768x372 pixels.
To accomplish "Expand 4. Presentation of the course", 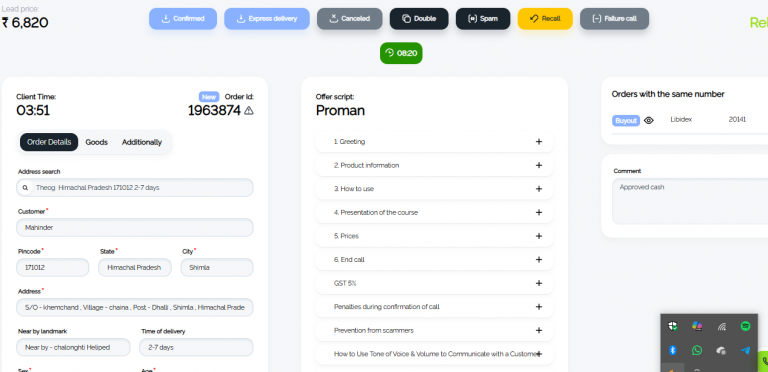I will click(x=435, y=212).
